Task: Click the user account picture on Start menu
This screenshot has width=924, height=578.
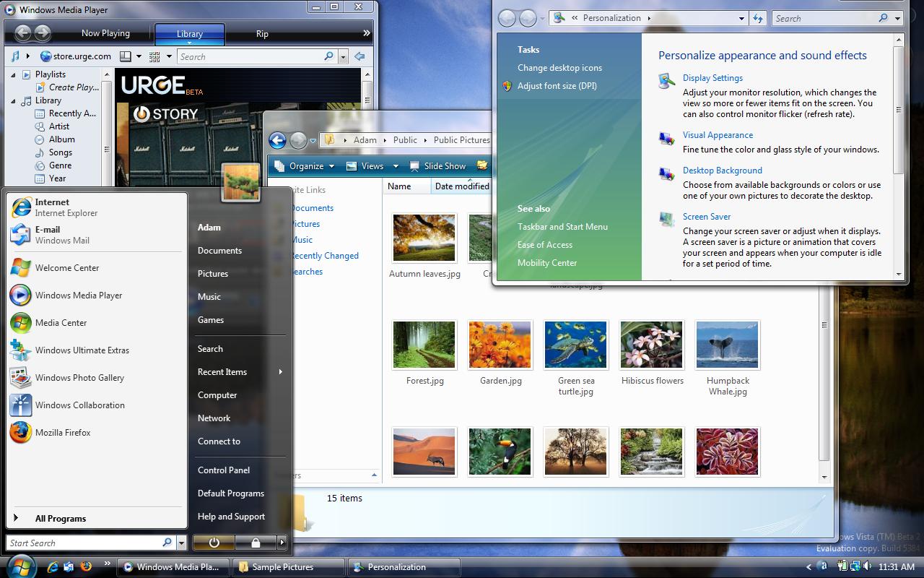Action: pos(240,181)
